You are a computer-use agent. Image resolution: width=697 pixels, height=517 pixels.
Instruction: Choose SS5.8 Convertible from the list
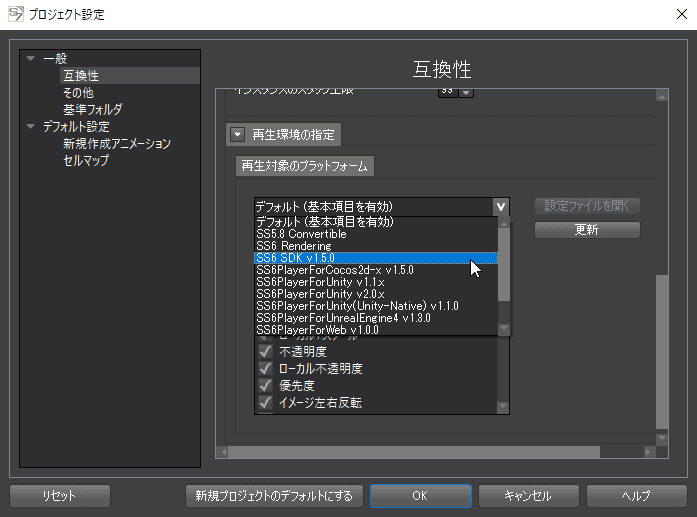376,234
